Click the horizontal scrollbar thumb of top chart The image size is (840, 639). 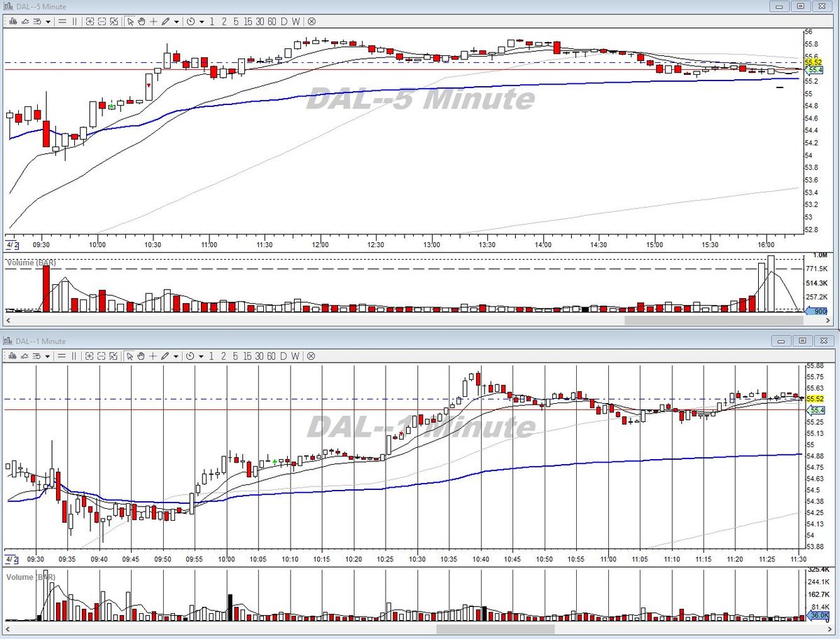(713, 320)
